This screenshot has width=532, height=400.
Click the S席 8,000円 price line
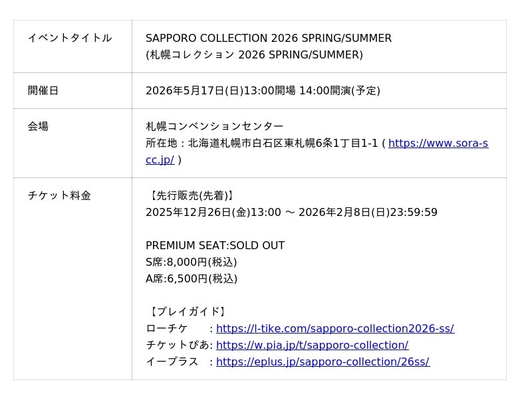(x=192, y=262)
